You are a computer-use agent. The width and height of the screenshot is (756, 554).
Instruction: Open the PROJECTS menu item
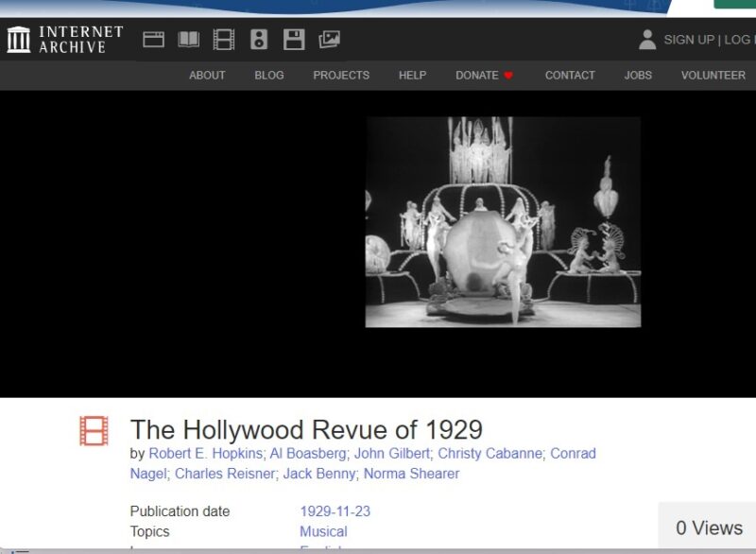click(x=341, y=75)
